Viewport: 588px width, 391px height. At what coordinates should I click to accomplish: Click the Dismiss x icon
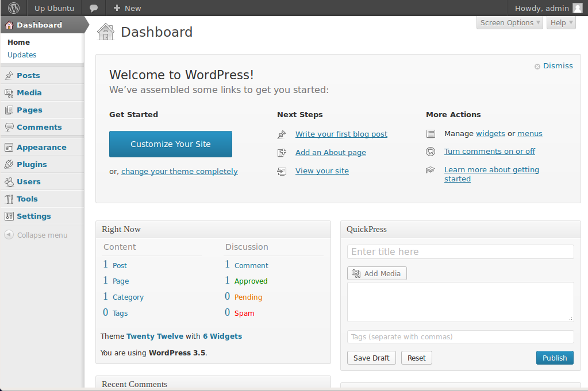click(x=537, y=66)
